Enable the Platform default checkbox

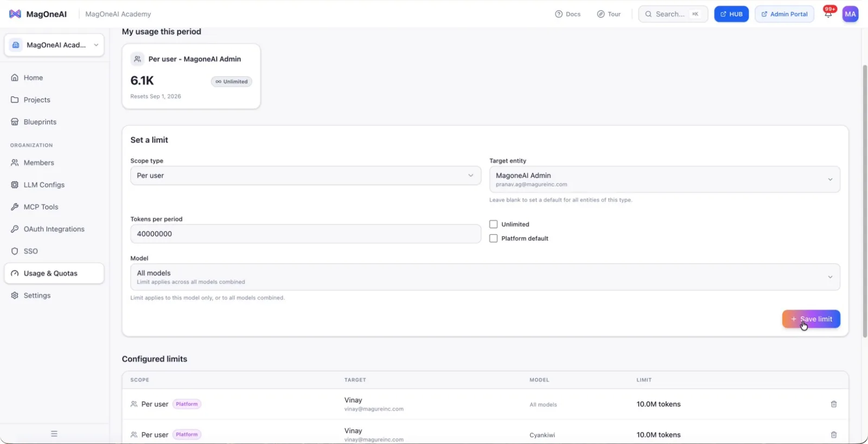point(493,238)
